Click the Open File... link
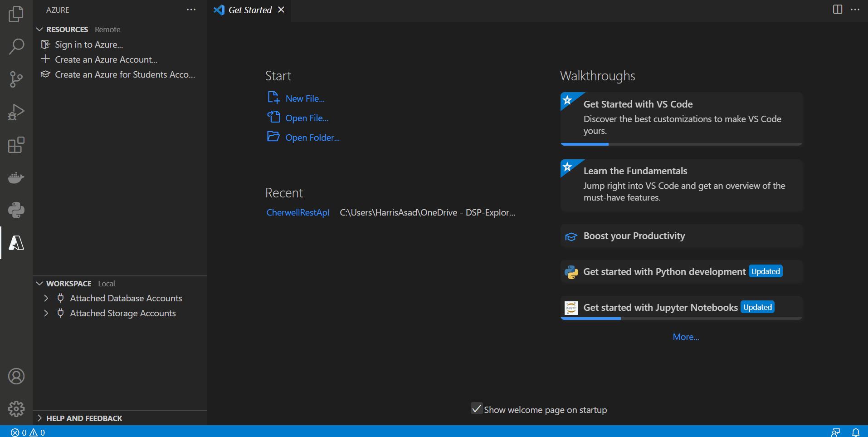Viewport: 868px width, 437px height. (x=307, y=118)
